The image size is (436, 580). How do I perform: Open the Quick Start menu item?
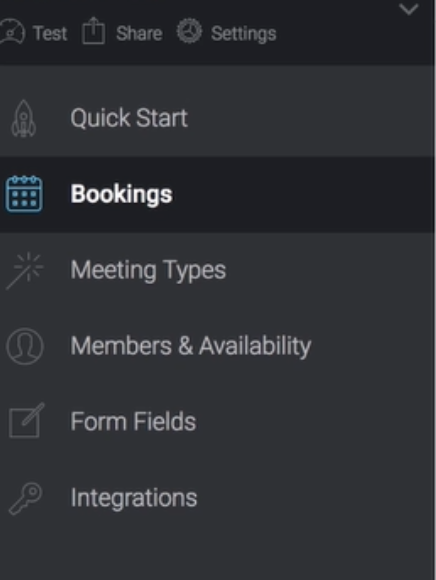[x=217, y=118]
